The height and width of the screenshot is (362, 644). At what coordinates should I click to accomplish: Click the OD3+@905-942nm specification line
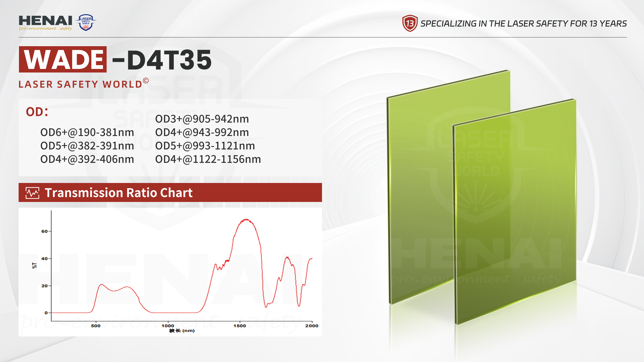[x=202, y=119]
